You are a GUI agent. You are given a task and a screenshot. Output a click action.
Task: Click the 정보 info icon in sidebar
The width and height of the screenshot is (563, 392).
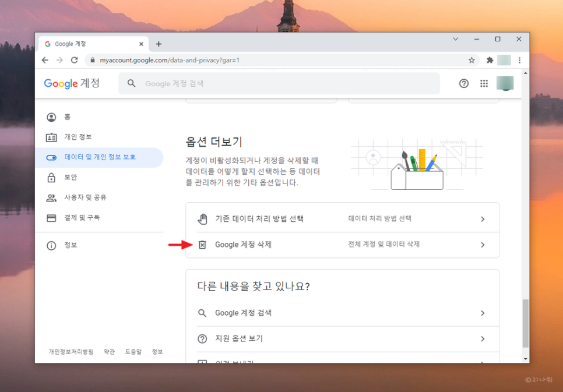[52, 245]
